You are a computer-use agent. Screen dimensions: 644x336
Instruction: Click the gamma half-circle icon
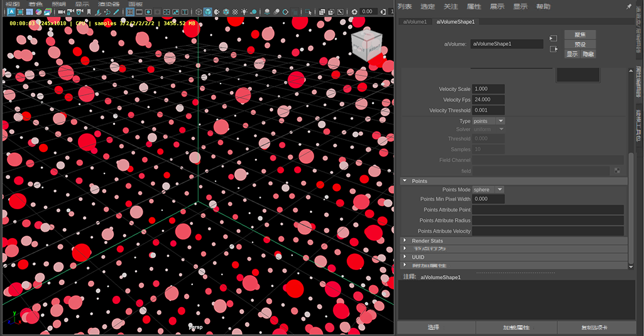point(383,12)
